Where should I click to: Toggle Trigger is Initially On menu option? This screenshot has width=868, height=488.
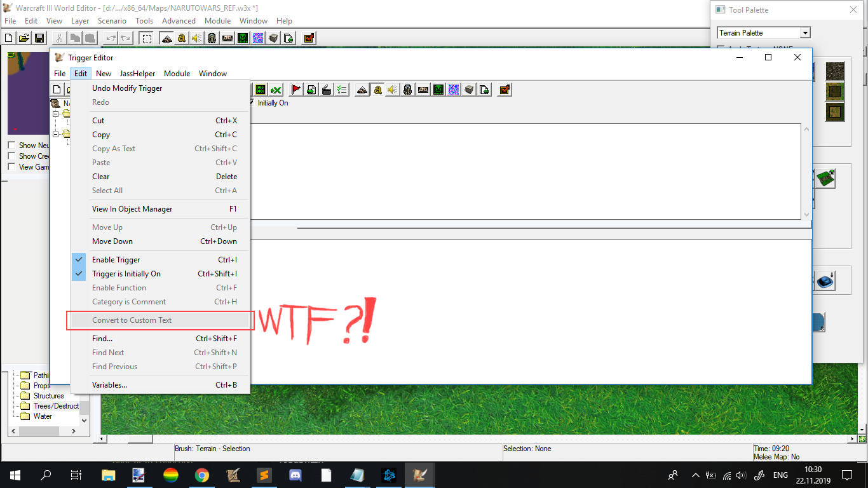click(160, 274)
